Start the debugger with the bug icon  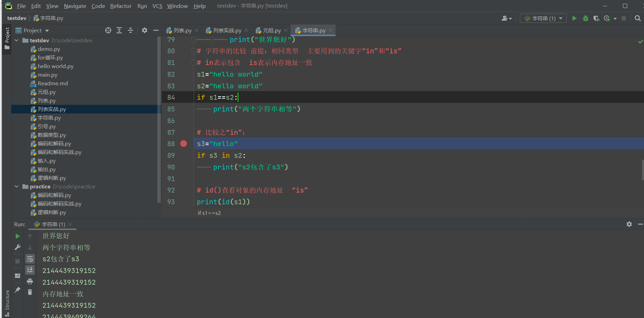point(586,18)
